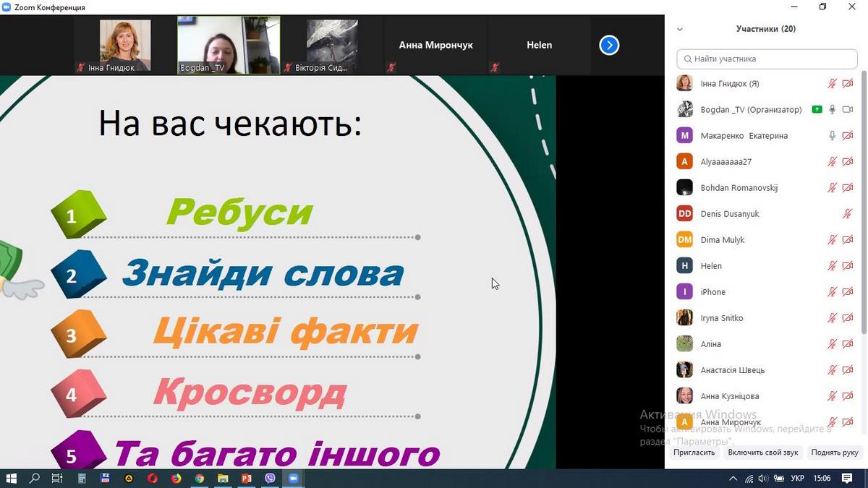This screenshot has width=868, height=488.
Task: Click the muted mic icon for Denis Dusanyuk
Action: (x=848, y=214)
